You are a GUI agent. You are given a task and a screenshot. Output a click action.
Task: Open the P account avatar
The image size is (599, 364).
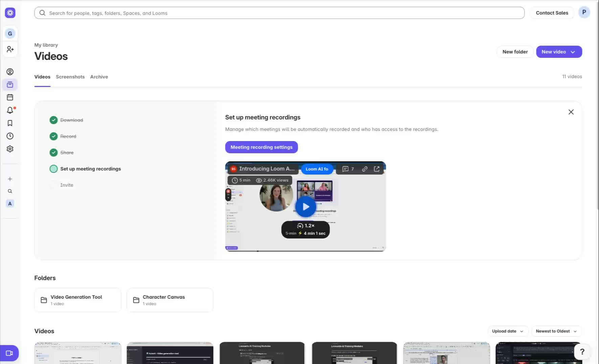(584, 13)
